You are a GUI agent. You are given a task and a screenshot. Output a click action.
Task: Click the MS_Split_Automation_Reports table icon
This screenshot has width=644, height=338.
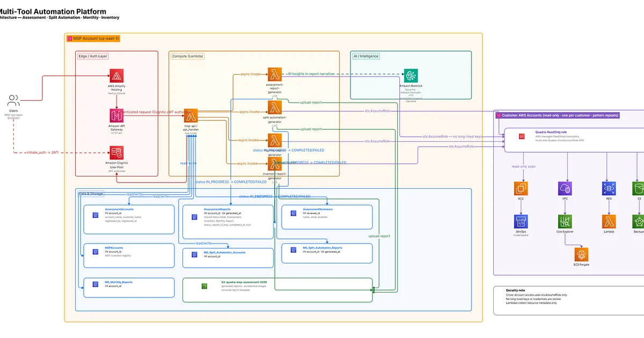293,249
